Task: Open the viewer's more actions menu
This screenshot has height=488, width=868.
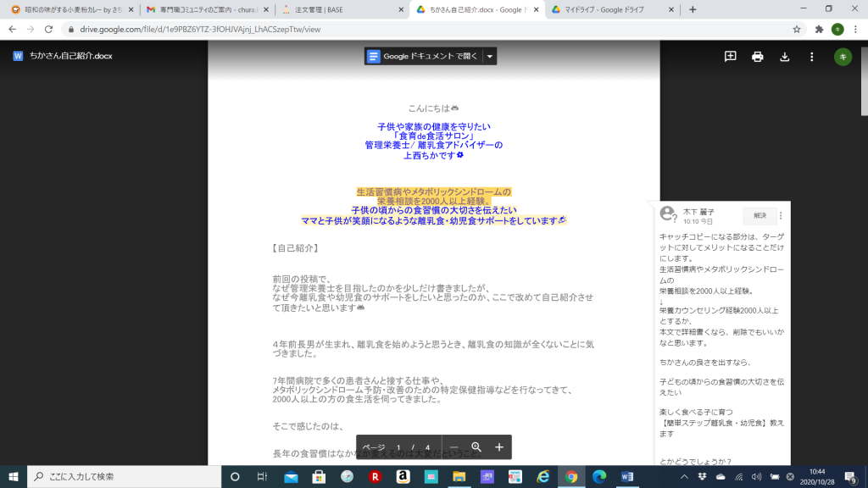Action: [x=811, y=57]
